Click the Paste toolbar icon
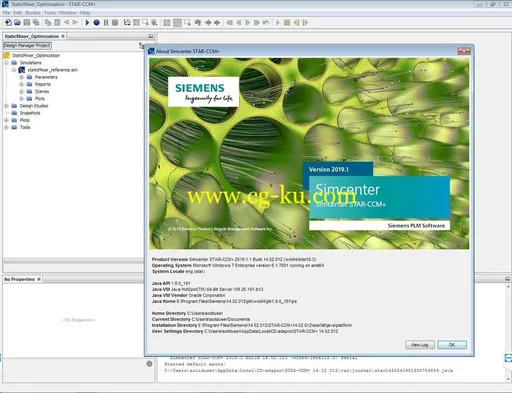The width and height of the screenshot is (512, 393). click(x=57, y=22)
